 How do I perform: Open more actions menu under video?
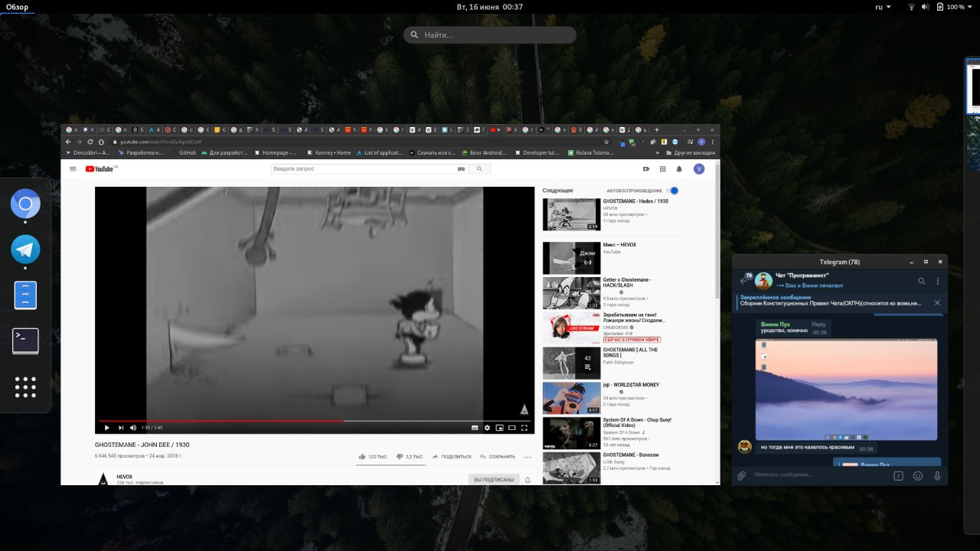pos(528,456)
